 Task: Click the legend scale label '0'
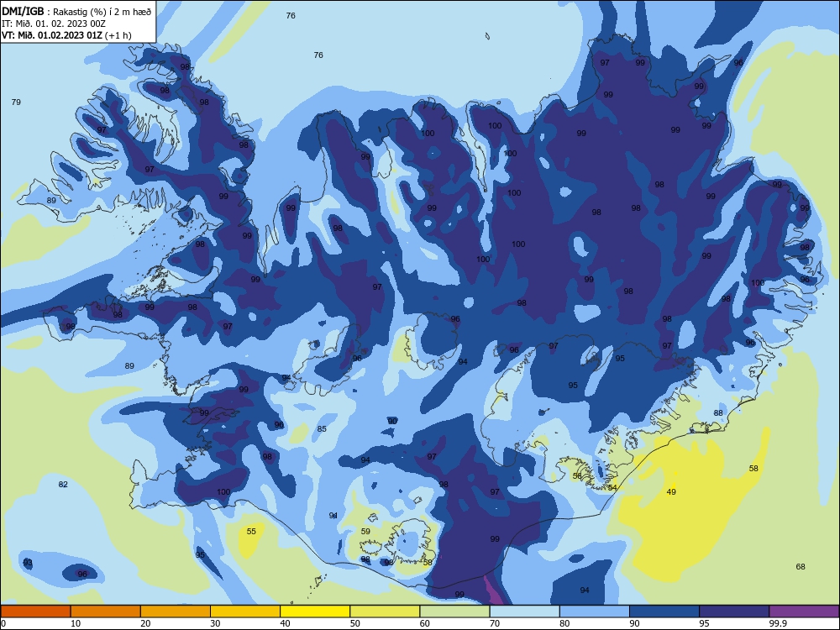3,623
